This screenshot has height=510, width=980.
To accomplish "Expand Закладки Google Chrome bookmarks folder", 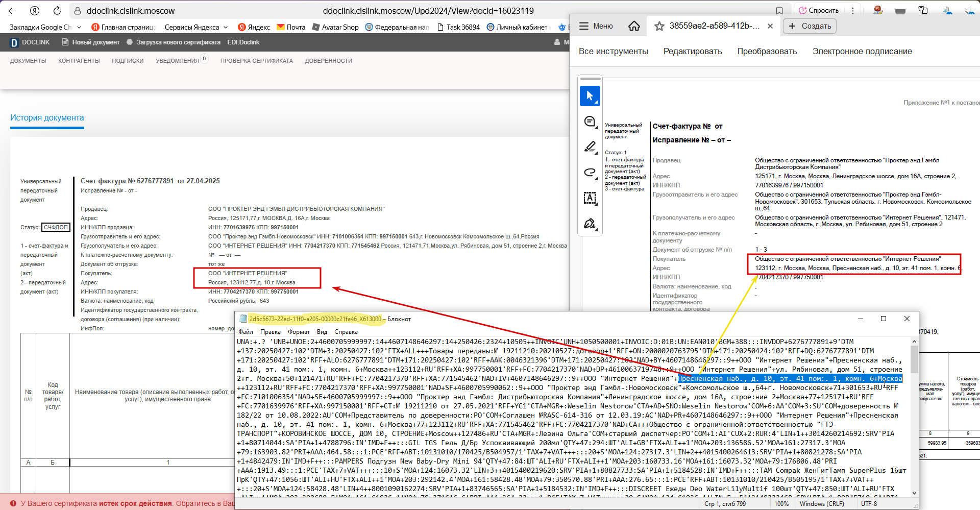I will (x=45, y=27).
